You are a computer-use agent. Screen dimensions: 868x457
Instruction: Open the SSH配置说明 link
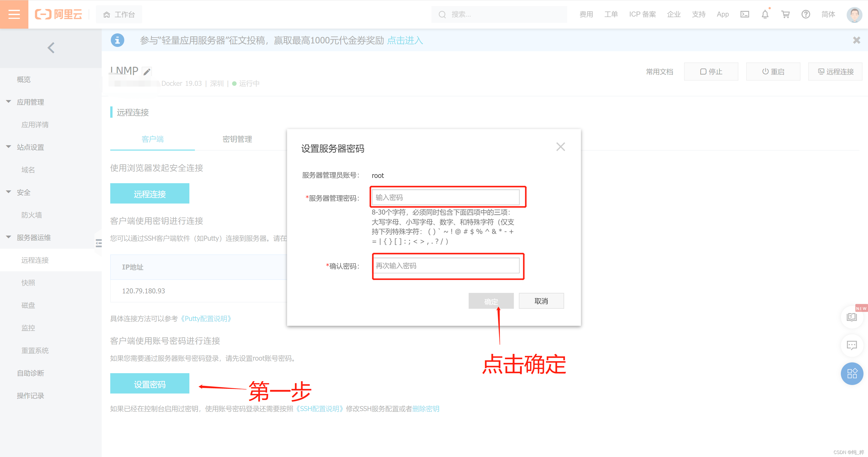click(320, 409)
